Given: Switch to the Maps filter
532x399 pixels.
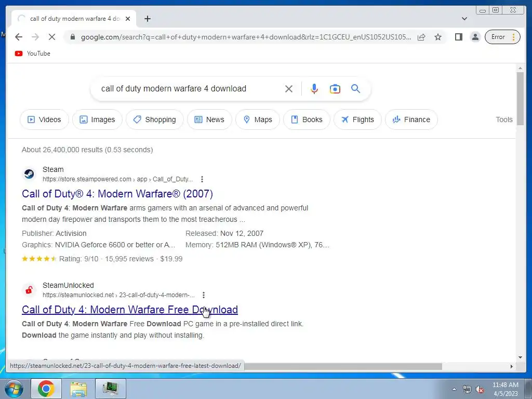Looking at the screenshot, I should click(x=258, y=119).
